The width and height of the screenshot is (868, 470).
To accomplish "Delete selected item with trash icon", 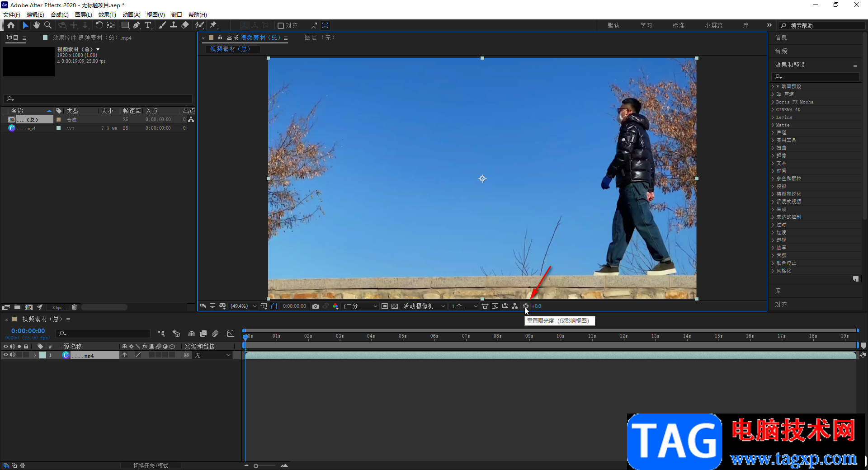I will [75, 307].
